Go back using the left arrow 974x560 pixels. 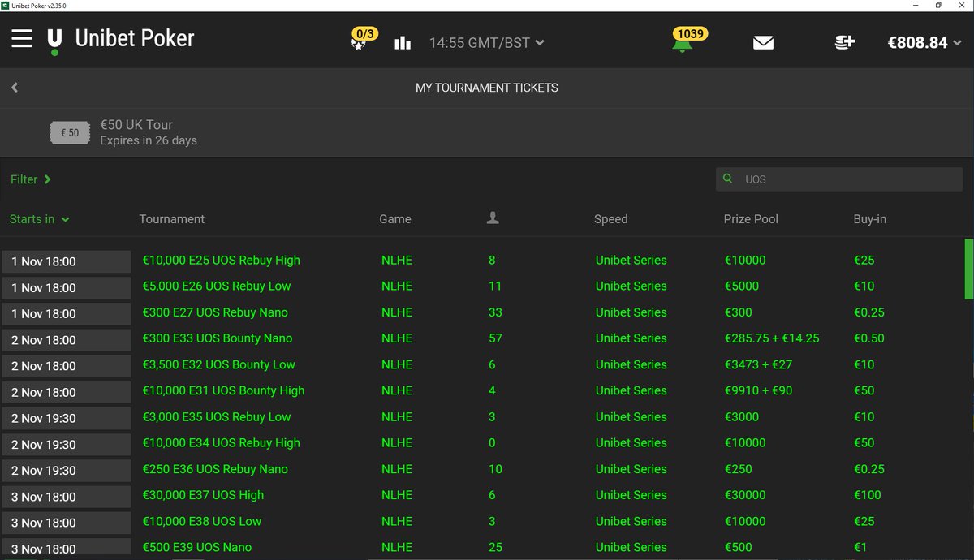15,88
